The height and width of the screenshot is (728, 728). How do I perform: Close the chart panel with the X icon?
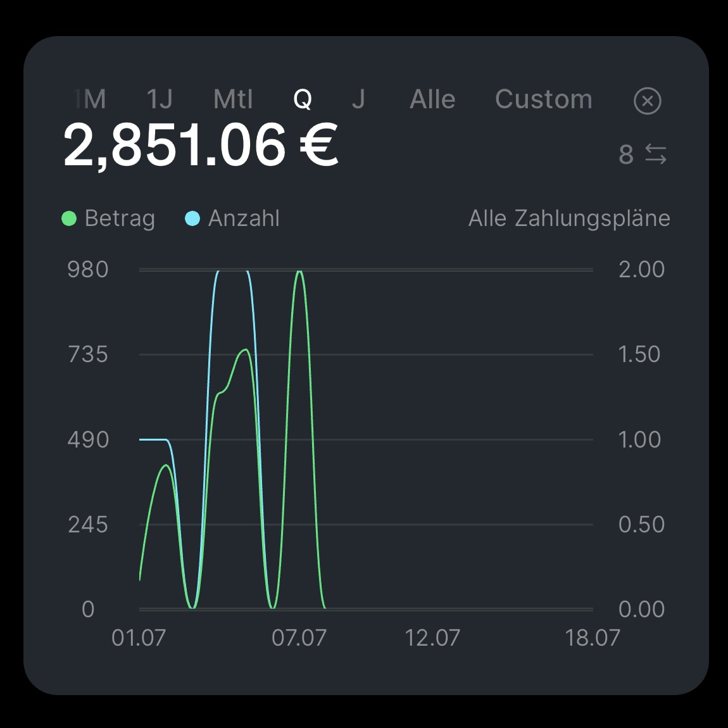pos(647,100)
